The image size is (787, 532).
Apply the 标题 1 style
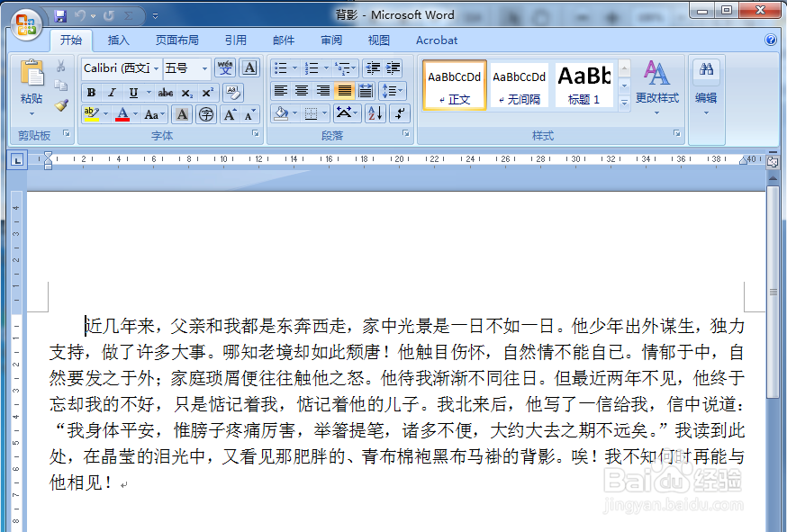coord(583,85)
